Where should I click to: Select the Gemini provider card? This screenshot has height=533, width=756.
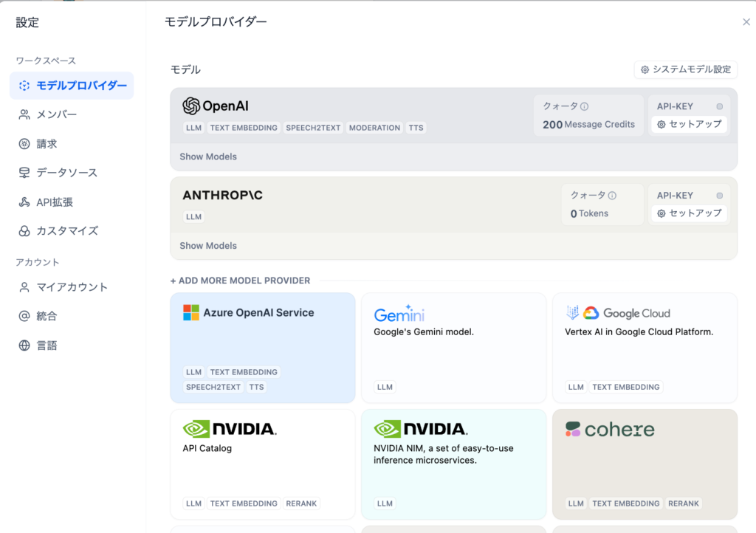click(454, 348)
